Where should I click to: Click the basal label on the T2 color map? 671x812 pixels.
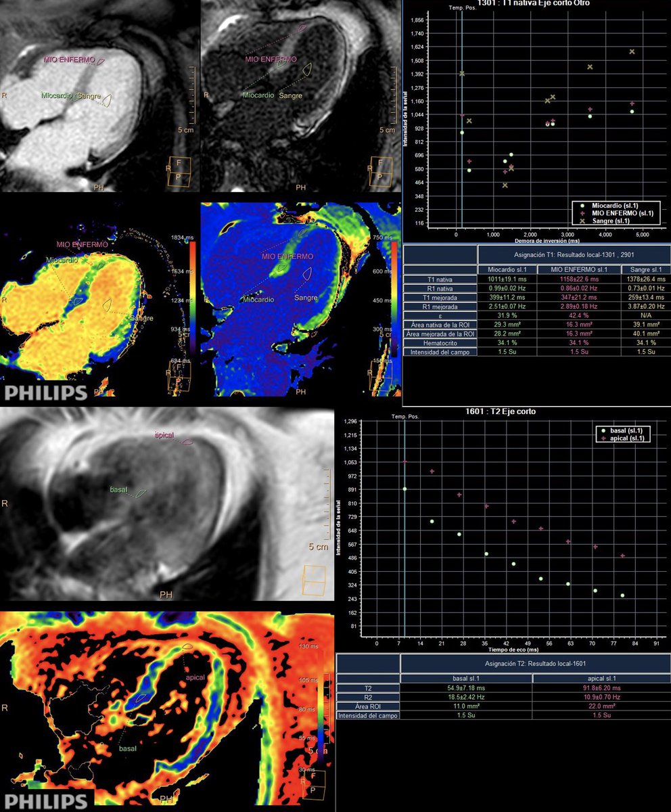[x=128, y=748]
